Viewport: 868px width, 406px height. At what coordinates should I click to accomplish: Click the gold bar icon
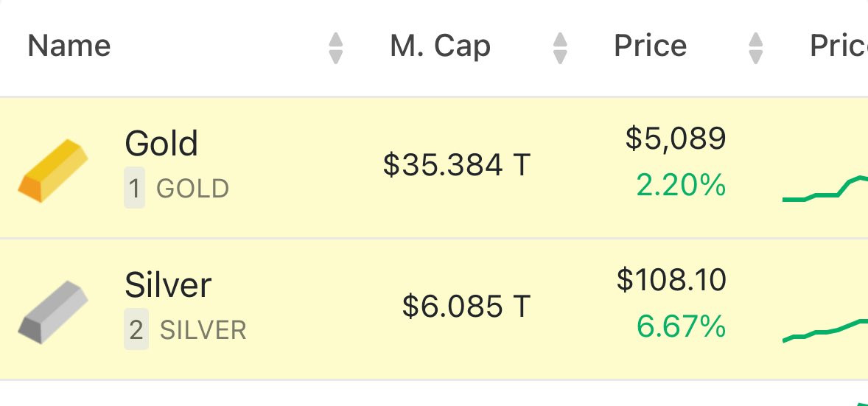point(53,169)
